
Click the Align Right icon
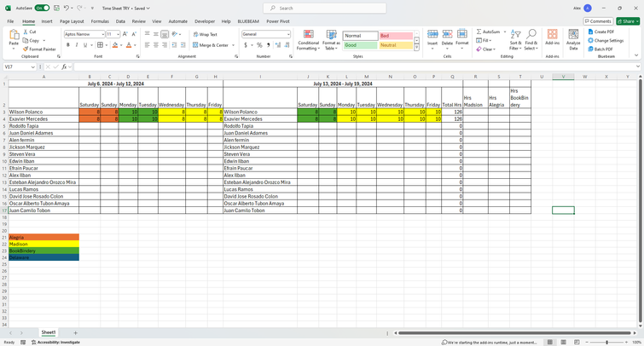[165, 45]
